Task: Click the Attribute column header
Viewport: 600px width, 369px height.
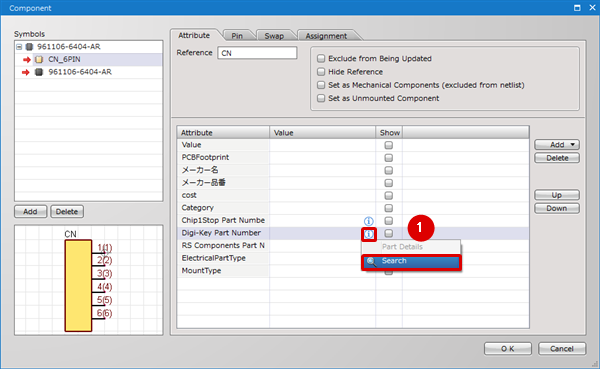Action: point(223,132)
